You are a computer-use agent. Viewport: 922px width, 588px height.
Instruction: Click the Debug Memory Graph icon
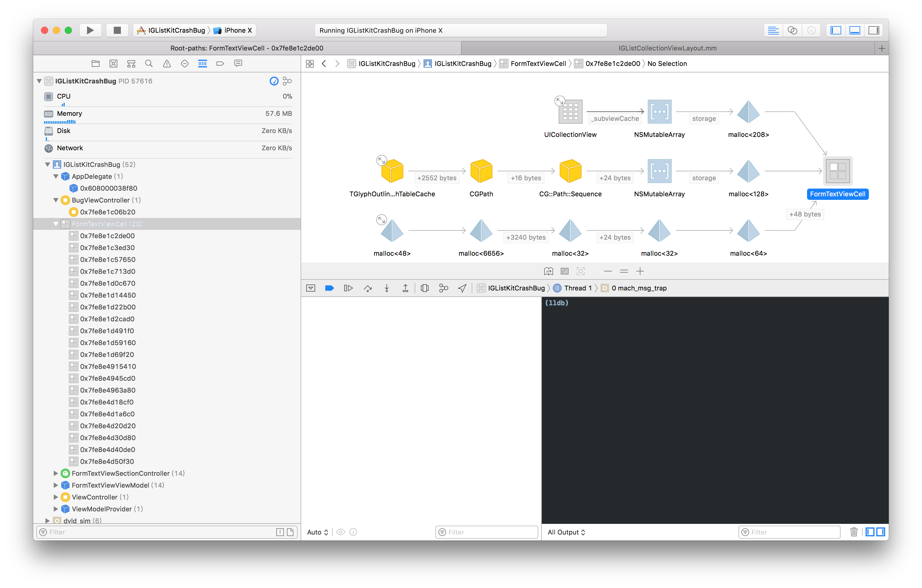[443, 288]
